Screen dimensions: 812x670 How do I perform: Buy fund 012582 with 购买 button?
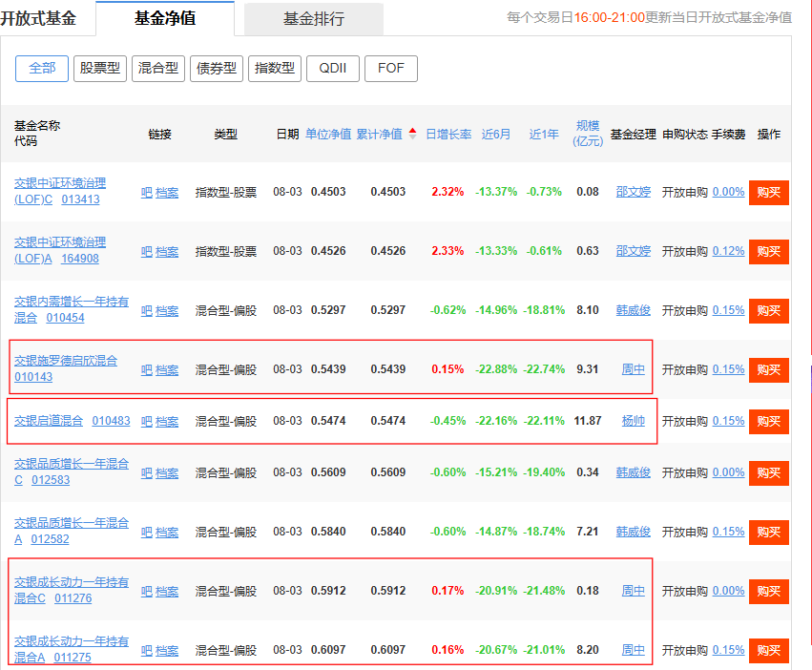pos(769,533)
